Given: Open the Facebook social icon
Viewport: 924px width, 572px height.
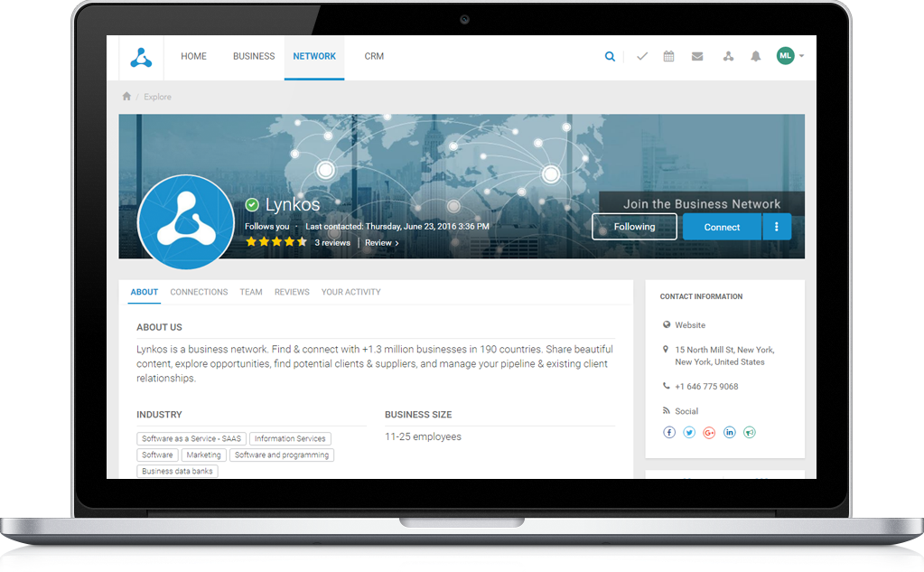Looking at the screenshot, I should 669,432.
